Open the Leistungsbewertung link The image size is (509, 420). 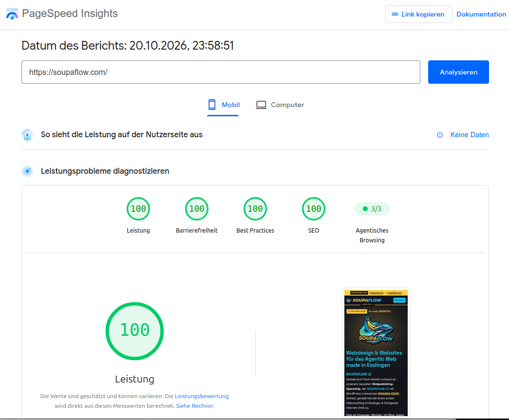point(202,396)
